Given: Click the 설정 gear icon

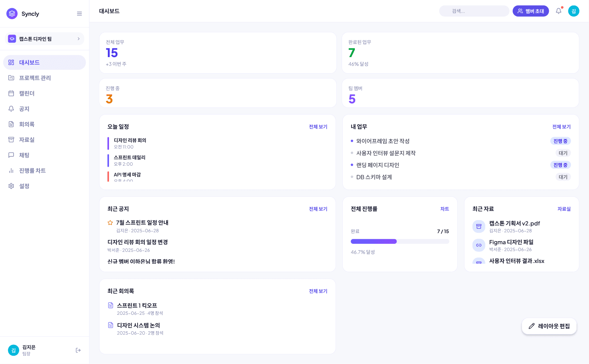Looking at the screenshot, I should pos(11,186).
